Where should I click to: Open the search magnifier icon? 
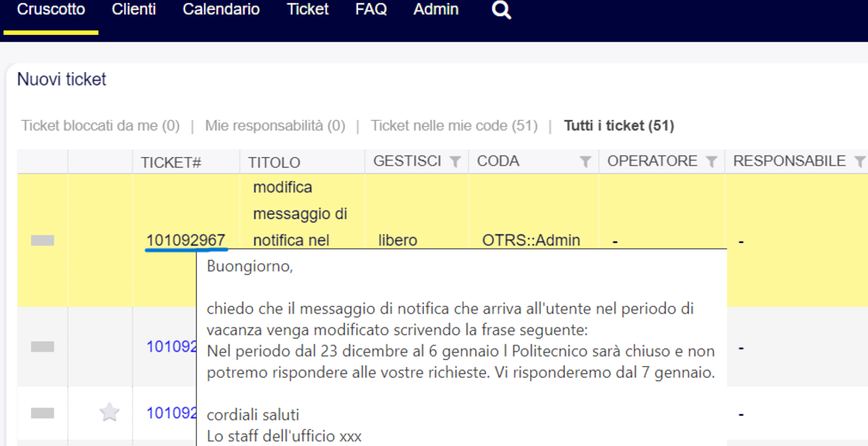tap(501, 11)
